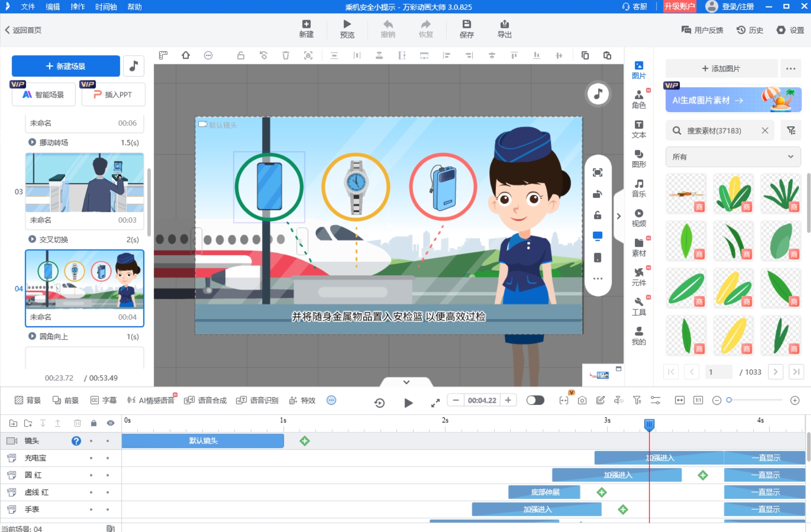The width and height of the screenshot is (811, 532).
Task: Click the music note button beside New Scene
Action: point(134,66)
